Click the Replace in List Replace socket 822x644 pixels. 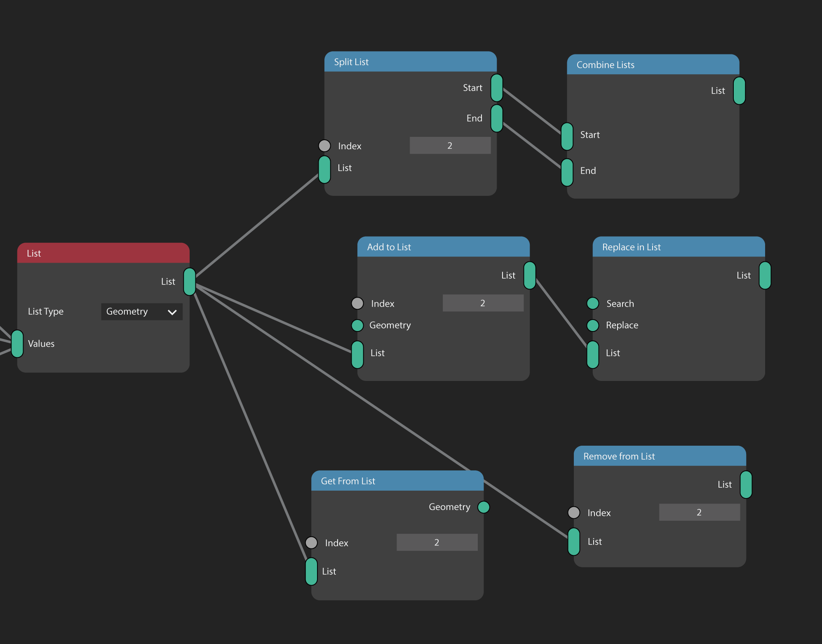click(593, 325)
